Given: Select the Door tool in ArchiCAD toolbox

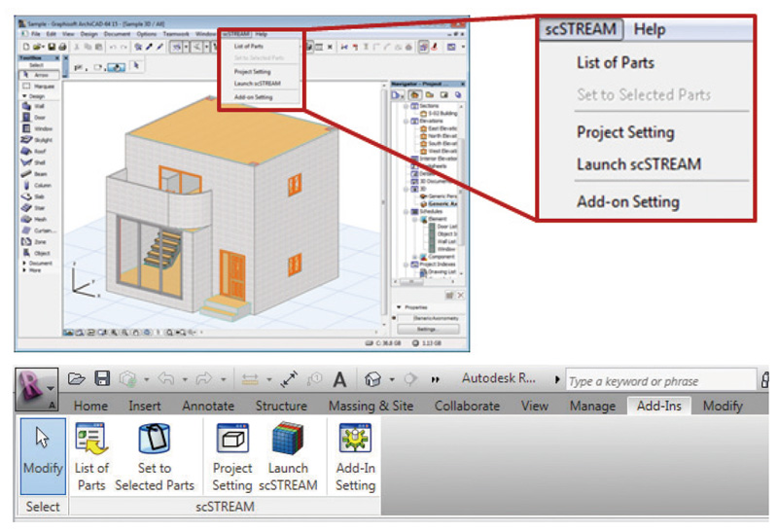Looking at the screenshot, I should tap(34, 118).
